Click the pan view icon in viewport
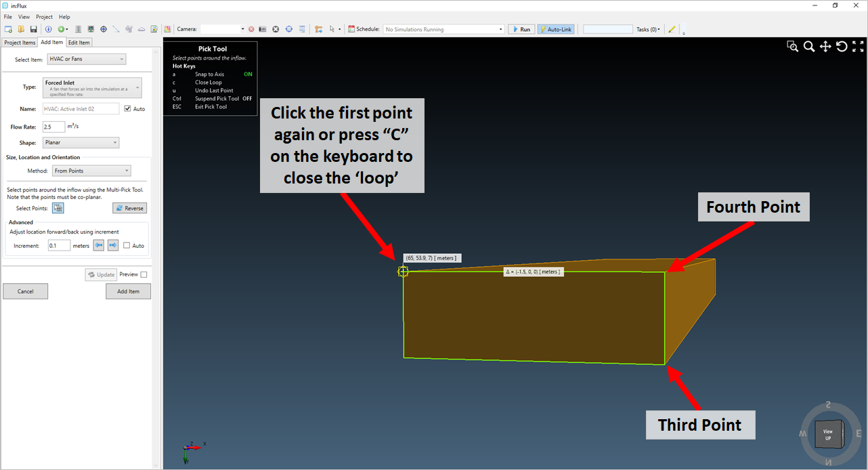Image resolution: width=868 pixels, height=470 pixels. click(x=825, y=47)
